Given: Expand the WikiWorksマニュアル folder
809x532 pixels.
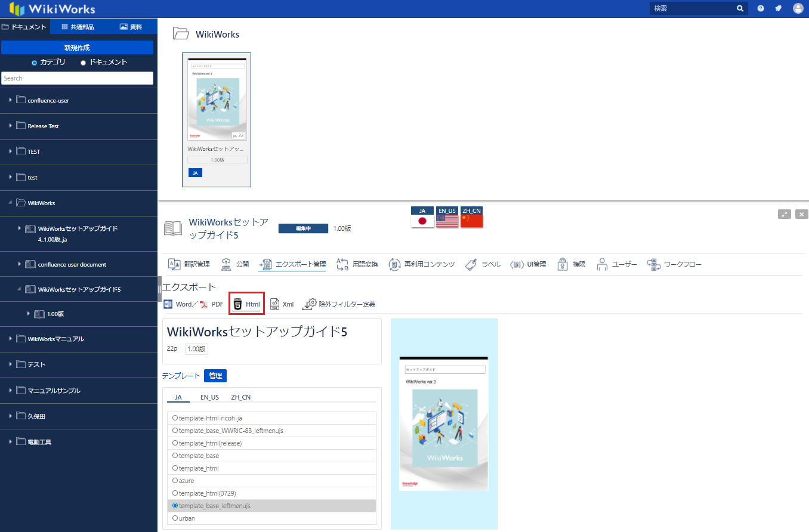Looking at the screenshot, I should pos(10,339).
